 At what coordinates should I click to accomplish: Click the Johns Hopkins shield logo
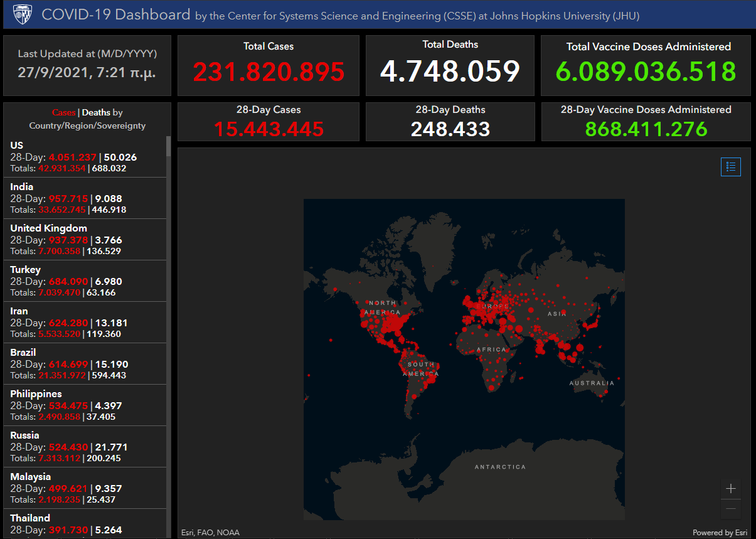22,14
